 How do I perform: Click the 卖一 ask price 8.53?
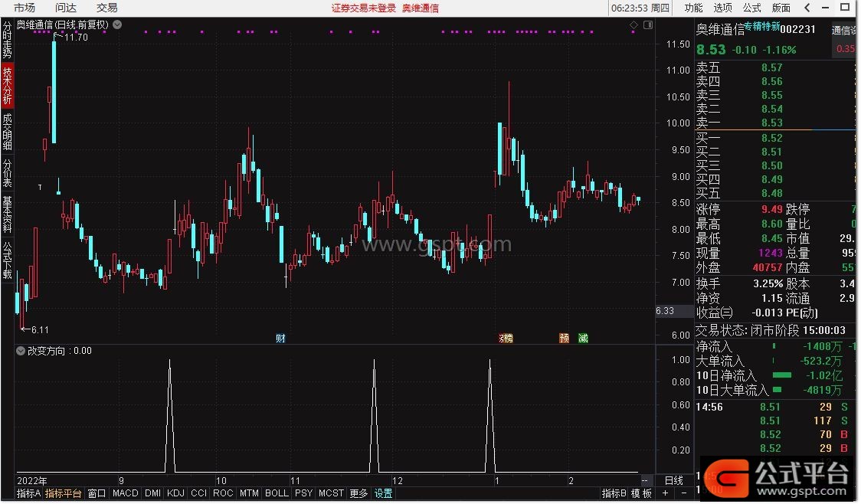pos(772,123)
